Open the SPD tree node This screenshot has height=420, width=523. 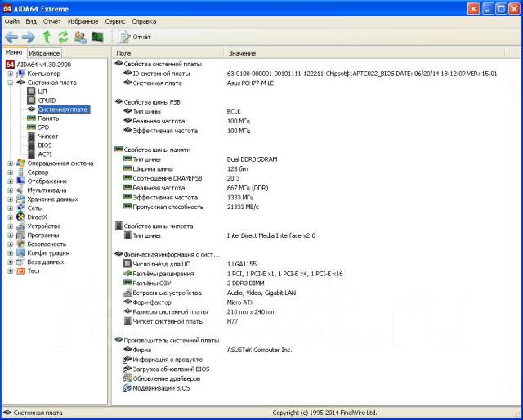pos(43,127)
